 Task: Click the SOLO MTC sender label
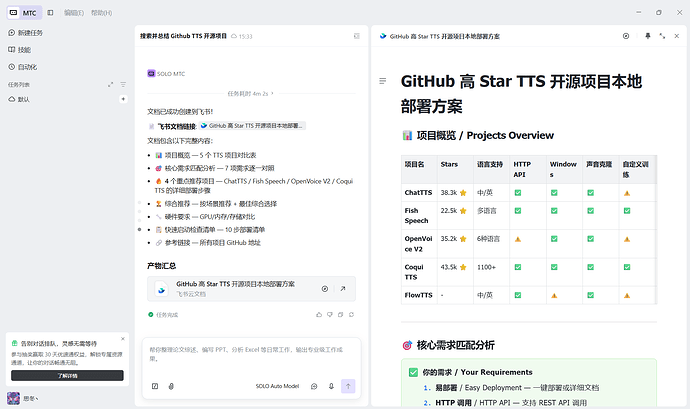[166, 74]
